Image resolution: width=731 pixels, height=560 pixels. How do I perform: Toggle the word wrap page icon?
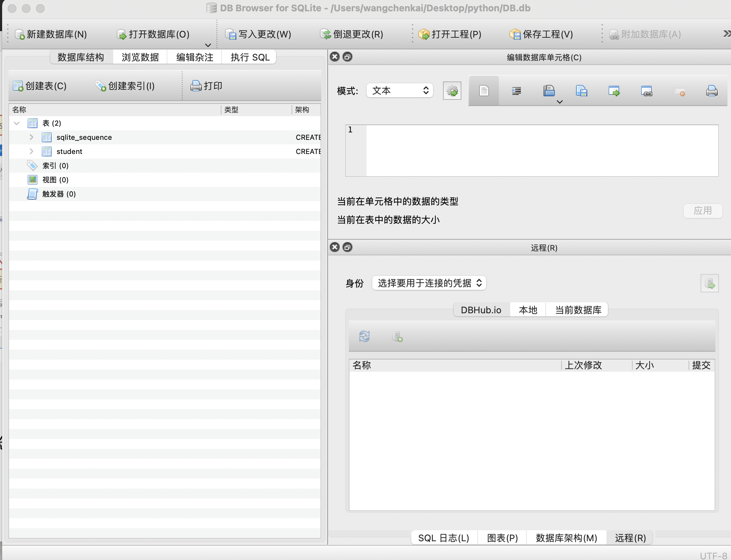(x=484, y=91)
